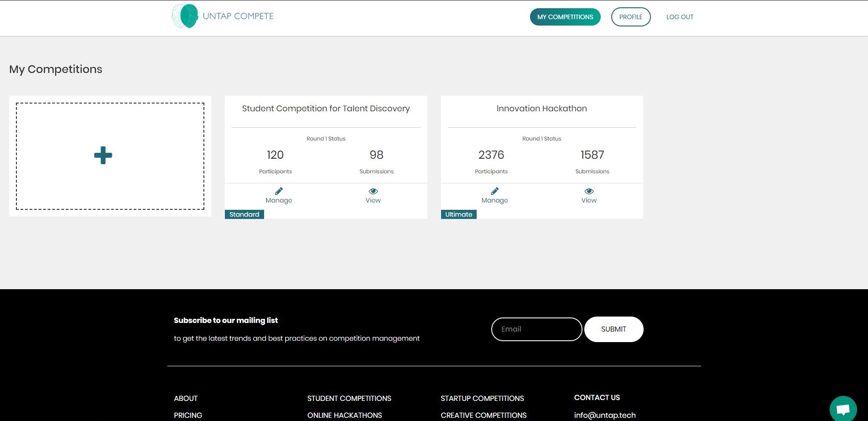Open the PRICING page link

point(188,415)
